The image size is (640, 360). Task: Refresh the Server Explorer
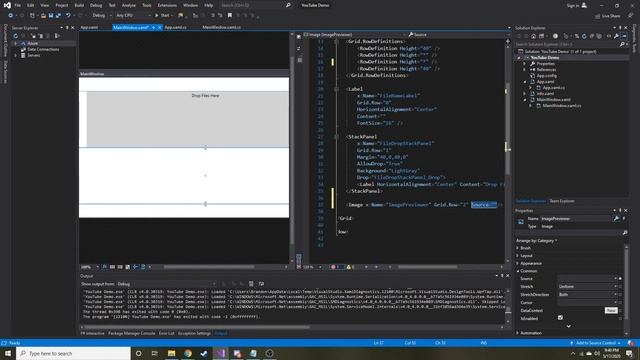pyautogui.click(x=16, y=36)
